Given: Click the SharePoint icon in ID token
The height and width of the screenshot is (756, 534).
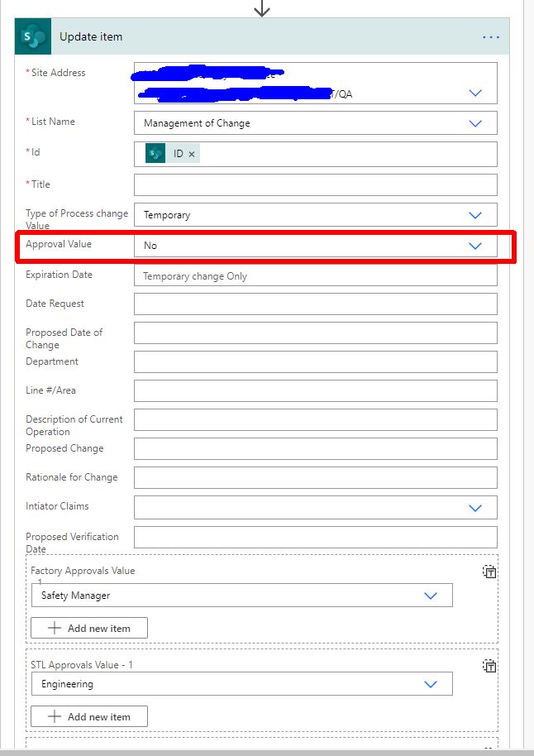Looking at the screenshot, I should click(155, 153).
